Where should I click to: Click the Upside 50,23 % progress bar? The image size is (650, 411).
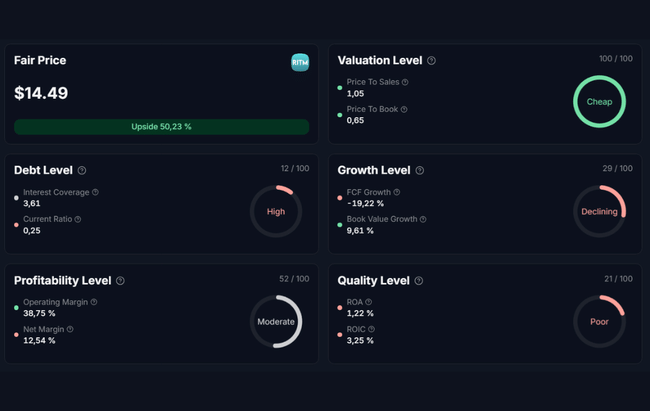click(161, 127)
